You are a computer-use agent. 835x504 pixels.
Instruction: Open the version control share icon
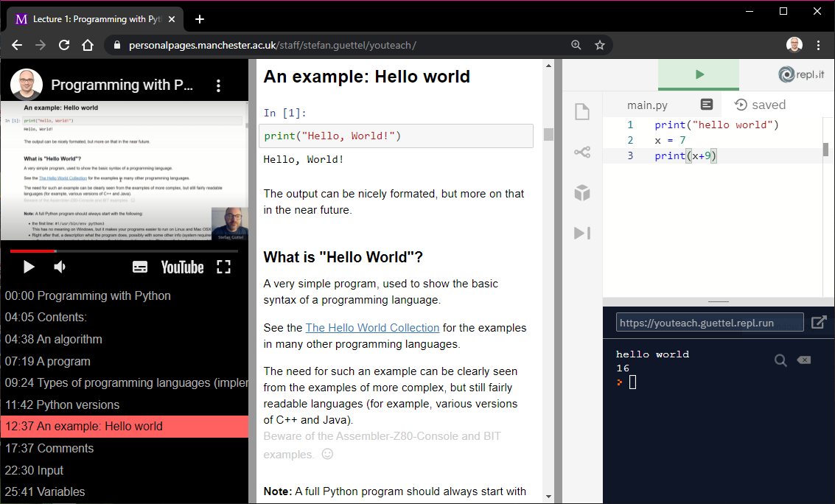tap(582, 153)
